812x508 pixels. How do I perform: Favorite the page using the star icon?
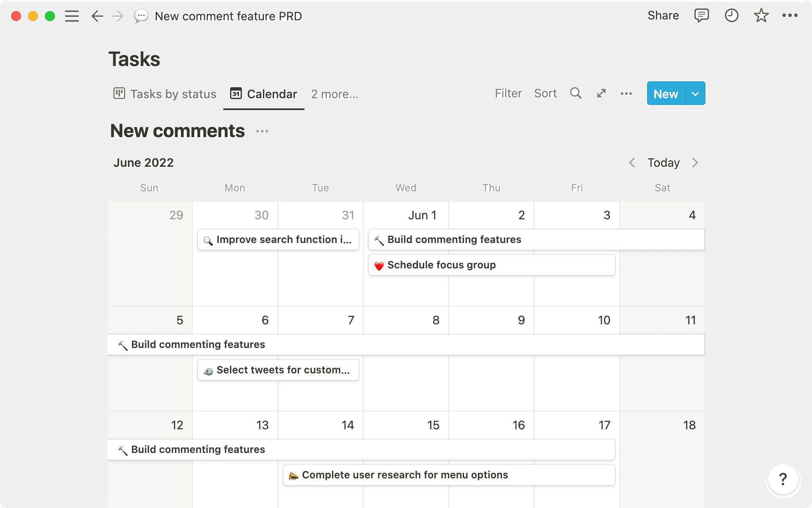point(761,16)
